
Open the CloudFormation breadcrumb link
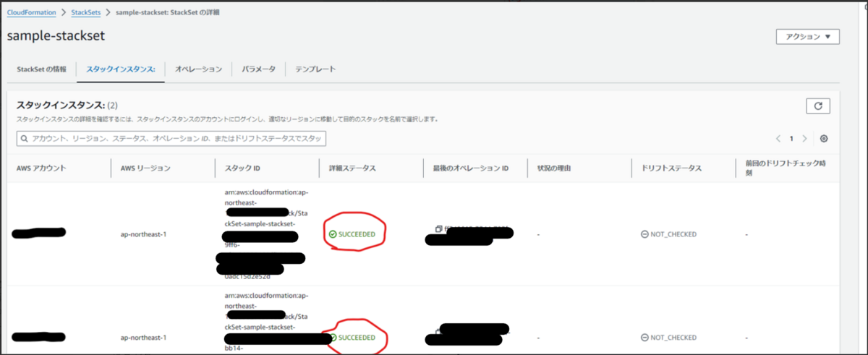(x=30, y=13)
